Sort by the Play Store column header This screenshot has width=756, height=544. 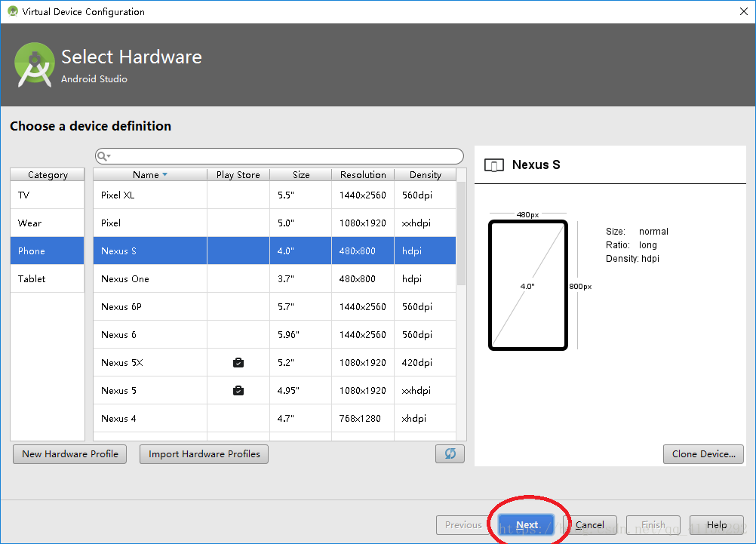click(238, 174)
